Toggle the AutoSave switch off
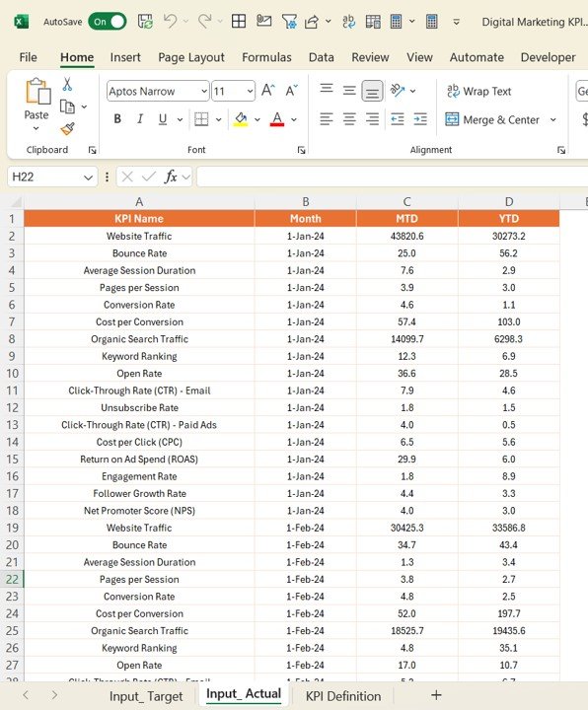588x710 pixels. point(108,22)
